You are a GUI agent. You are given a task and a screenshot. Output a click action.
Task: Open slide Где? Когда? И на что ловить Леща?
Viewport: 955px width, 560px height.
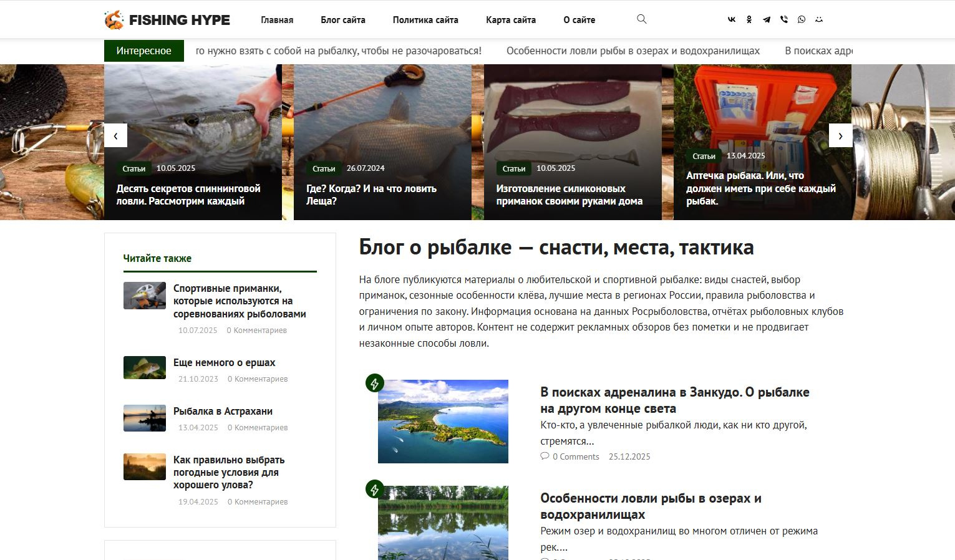[371, 195]
